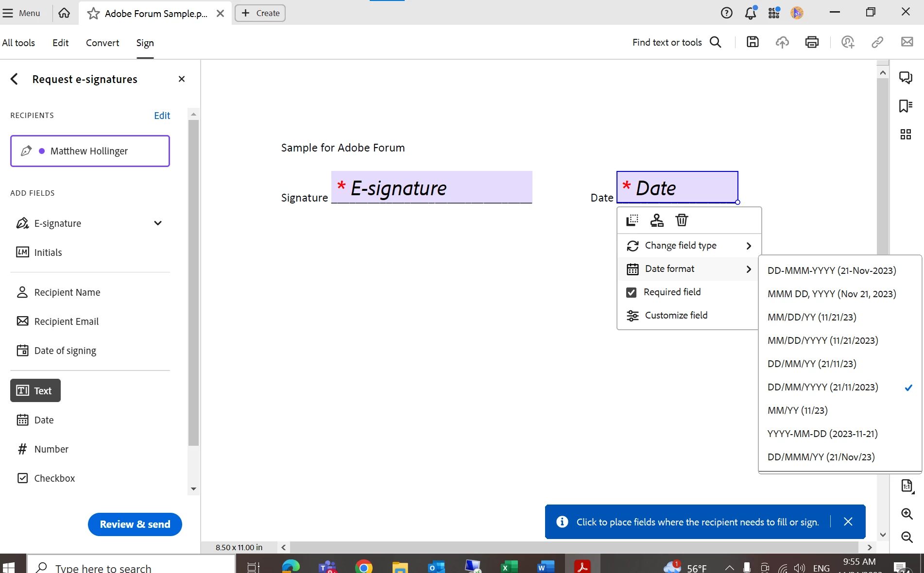Click the Windows Start button

point(9,567)
